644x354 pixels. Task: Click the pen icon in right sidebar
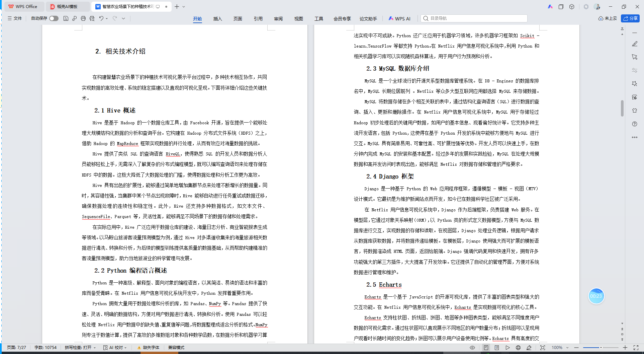point(635,44)
